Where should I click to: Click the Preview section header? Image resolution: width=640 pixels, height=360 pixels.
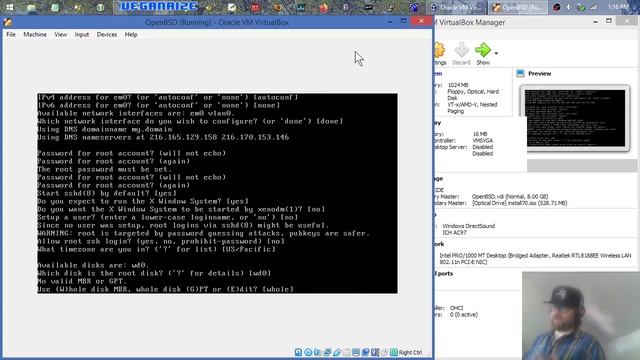539,73
